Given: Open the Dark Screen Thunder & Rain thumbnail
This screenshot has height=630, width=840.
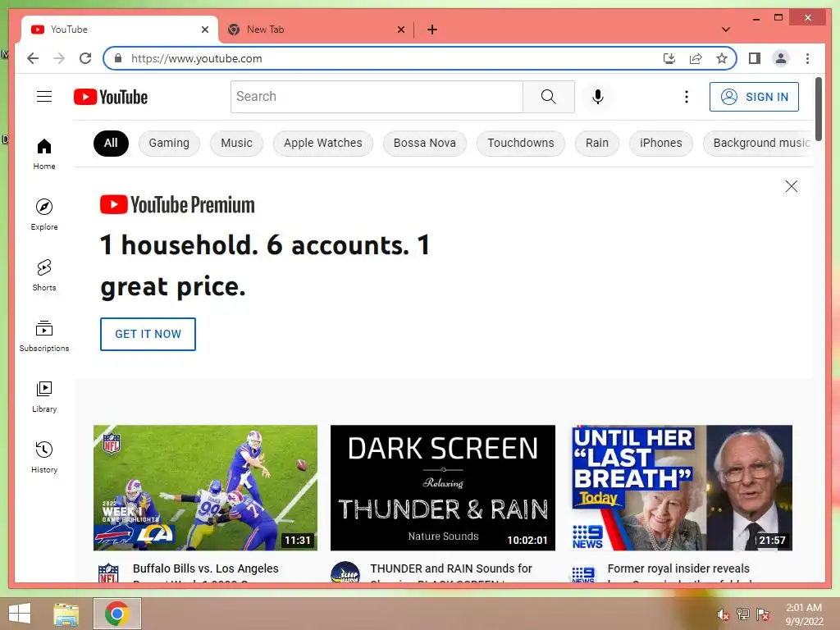Looking at the screenshot, I should (x=442, y=487).
